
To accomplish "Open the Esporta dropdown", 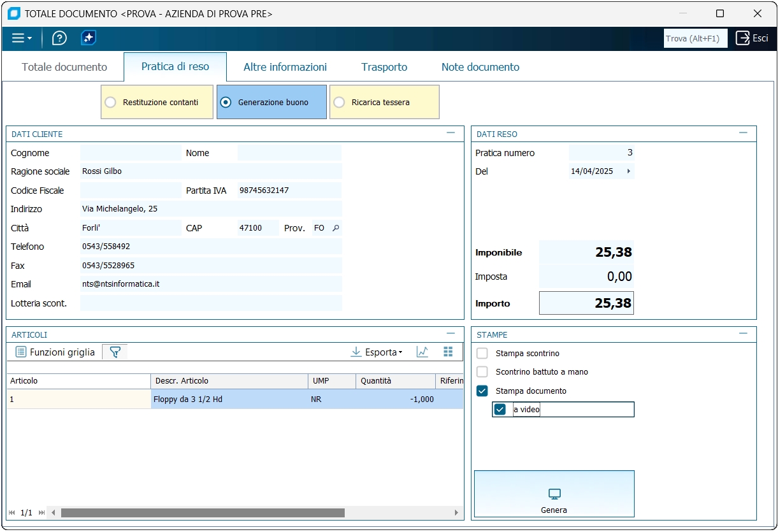I will click(377, 352).
